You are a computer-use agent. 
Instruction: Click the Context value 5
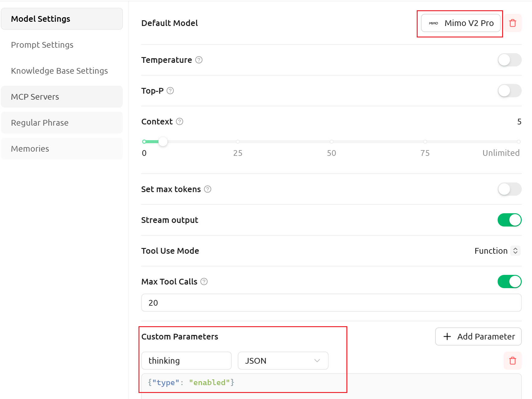pyautogui.click(x=519, y=121)
